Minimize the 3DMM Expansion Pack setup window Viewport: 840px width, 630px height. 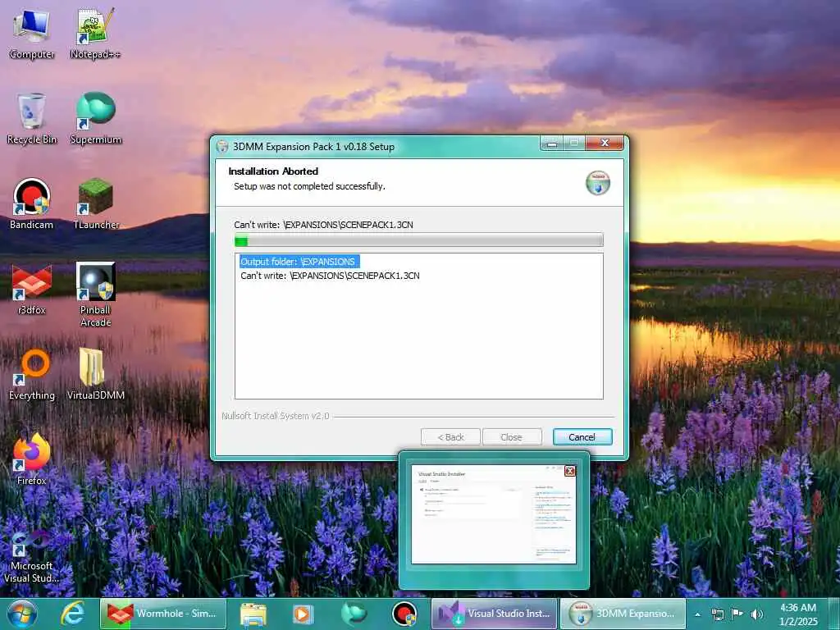(x=552, y=144)
